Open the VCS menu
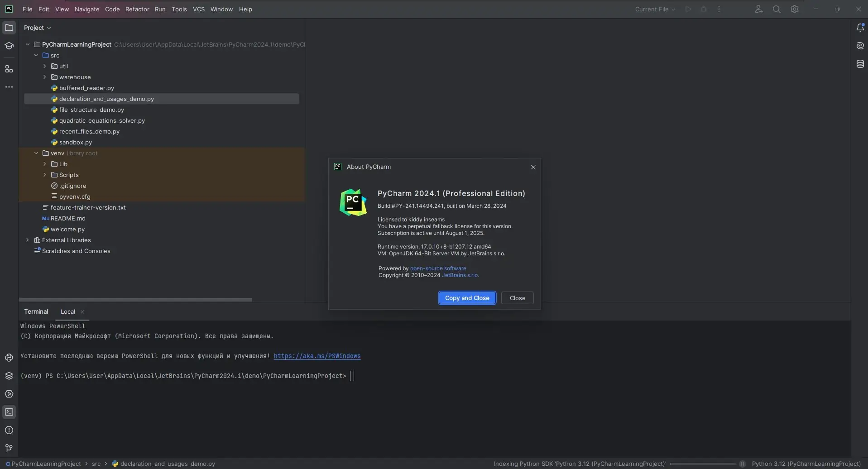Viewport: 868px width, 469px height. [199, 9]
